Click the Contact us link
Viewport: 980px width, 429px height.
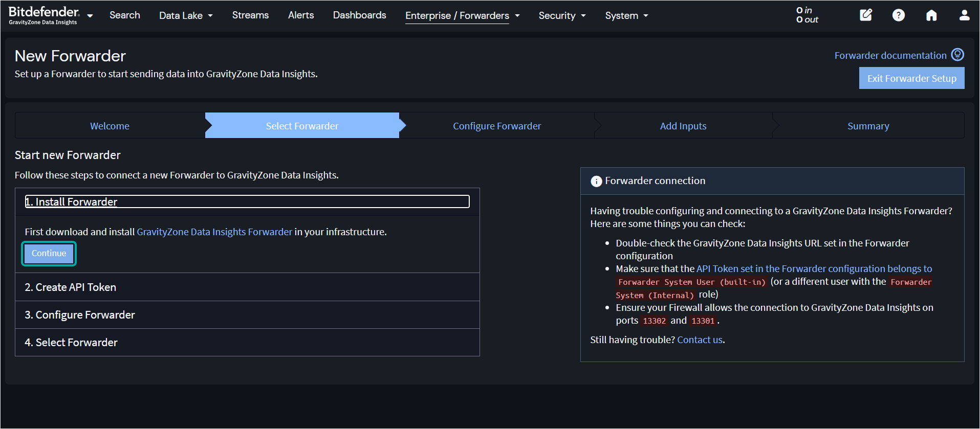(700, 340)
